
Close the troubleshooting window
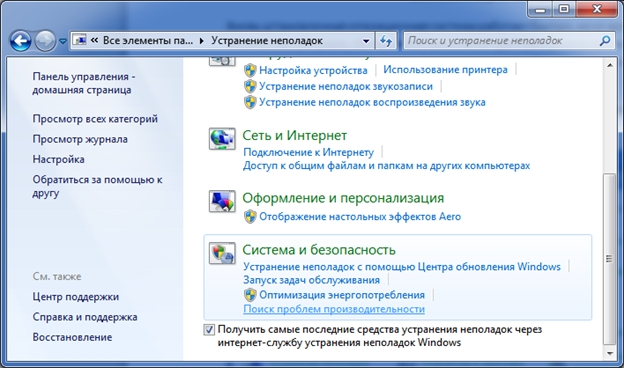(597, 10)
